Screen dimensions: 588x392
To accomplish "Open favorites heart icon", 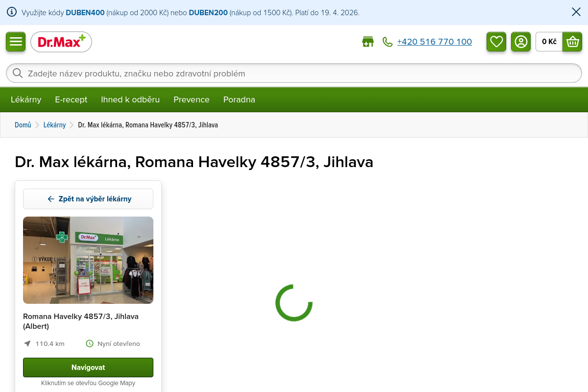I will click(496, 42).
